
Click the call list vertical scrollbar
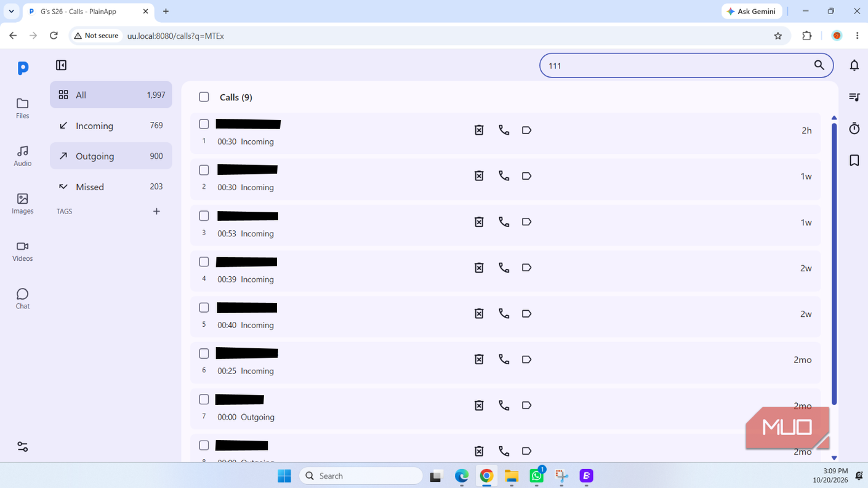(834, 263)
